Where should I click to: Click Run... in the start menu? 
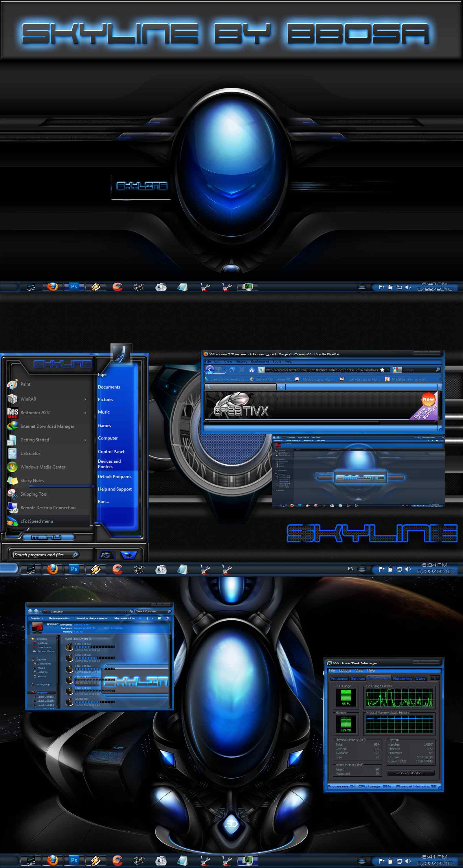103,501
